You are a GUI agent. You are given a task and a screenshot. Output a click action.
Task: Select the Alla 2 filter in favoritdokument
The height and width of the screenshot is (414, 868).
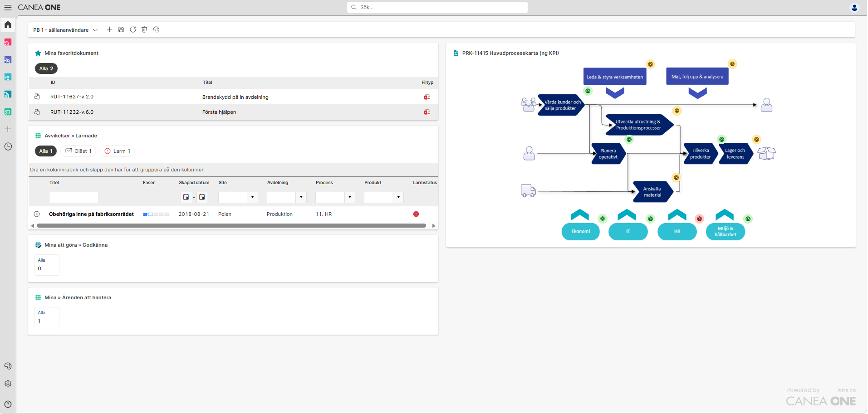coord(46,68)
